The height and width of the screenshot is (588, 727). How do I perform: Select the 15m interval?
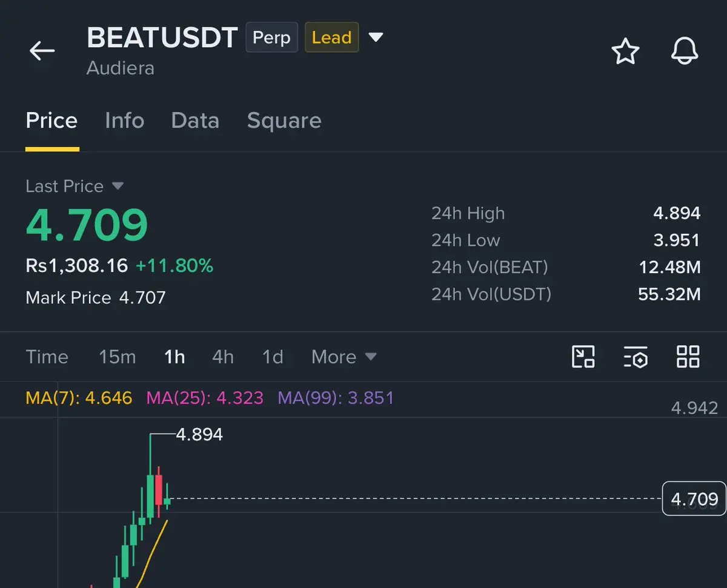[x=118, y=357]
